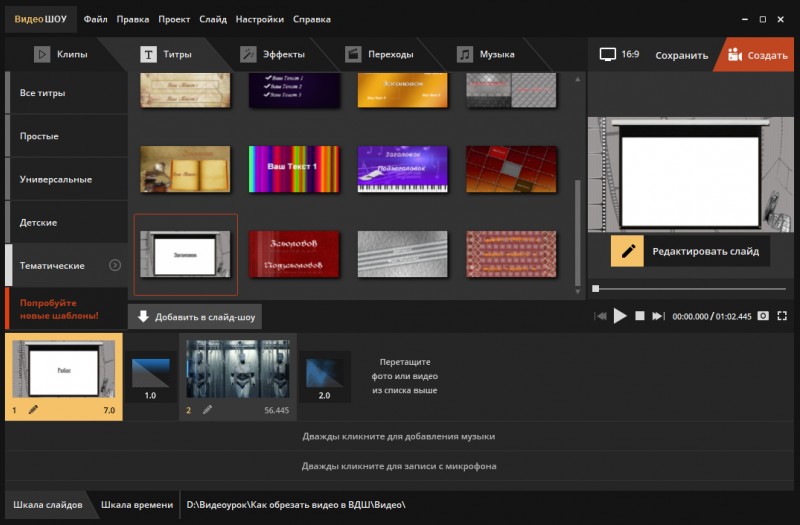Click the play button in preview controls
This screenshot has height=525, width=800.
(620, 316)
